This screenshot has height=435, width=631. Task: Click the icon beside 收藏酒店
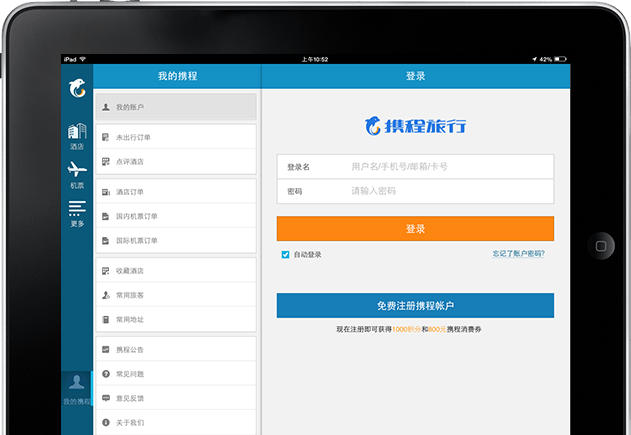click(x=106, y=271)
